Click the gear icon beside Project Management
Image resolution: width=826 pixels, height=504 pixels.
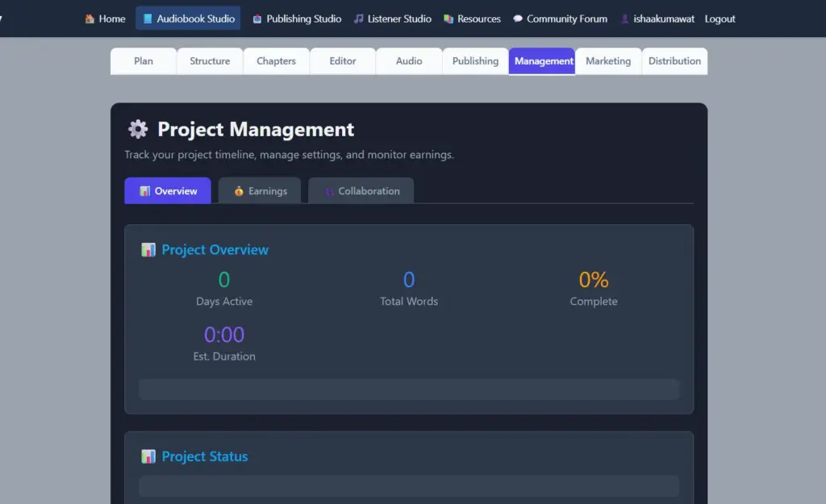(137, 129)
